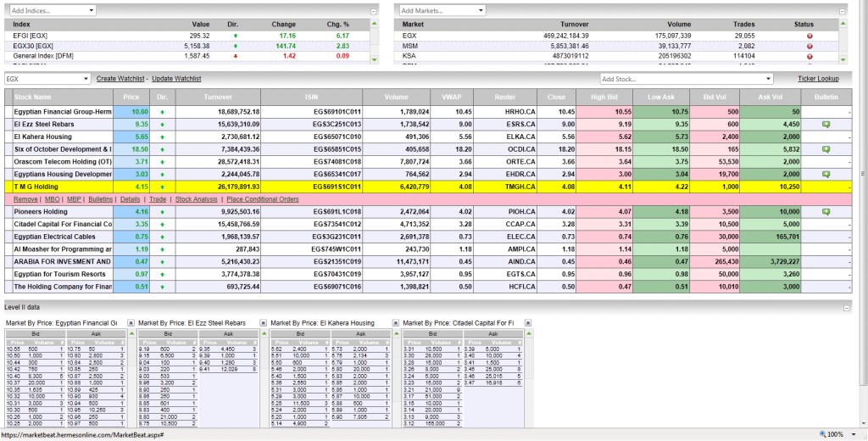This screenshot has width=868, height=441.
Task: Click the green up arrow for EFGI [EGX] index
Action: tap(236, 36)
